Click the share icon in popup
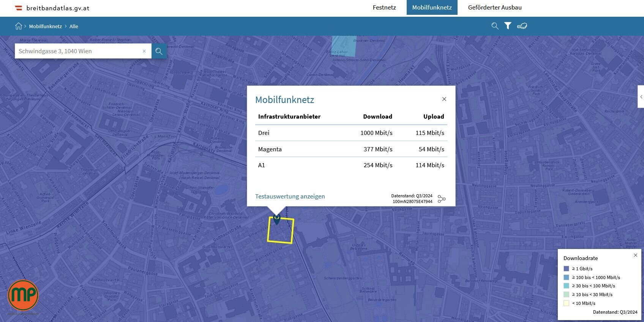The image size is (644, 322). click(x=441, y=199)
